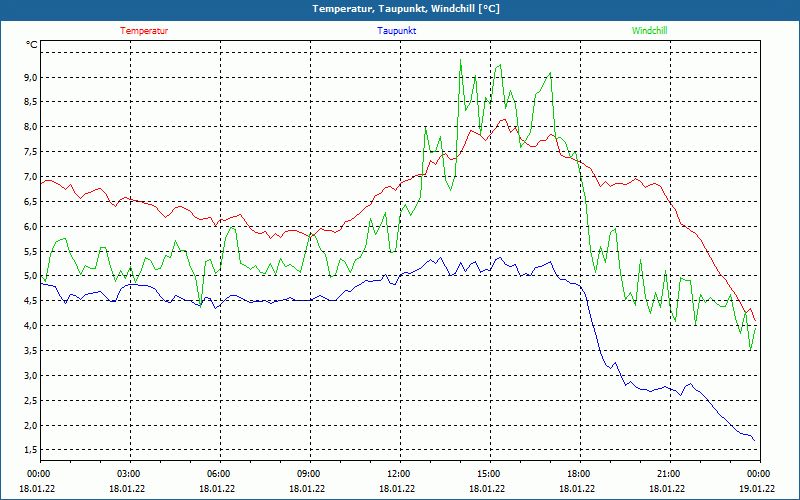Click the 5,0 y-axis value
800x500 pixels.
[x=31, y=276]
